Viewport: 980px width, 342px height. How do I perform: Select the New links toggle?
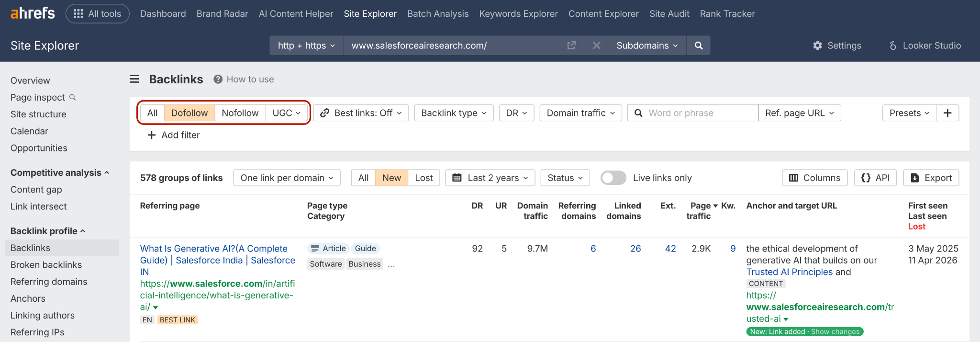click(391, 178)
